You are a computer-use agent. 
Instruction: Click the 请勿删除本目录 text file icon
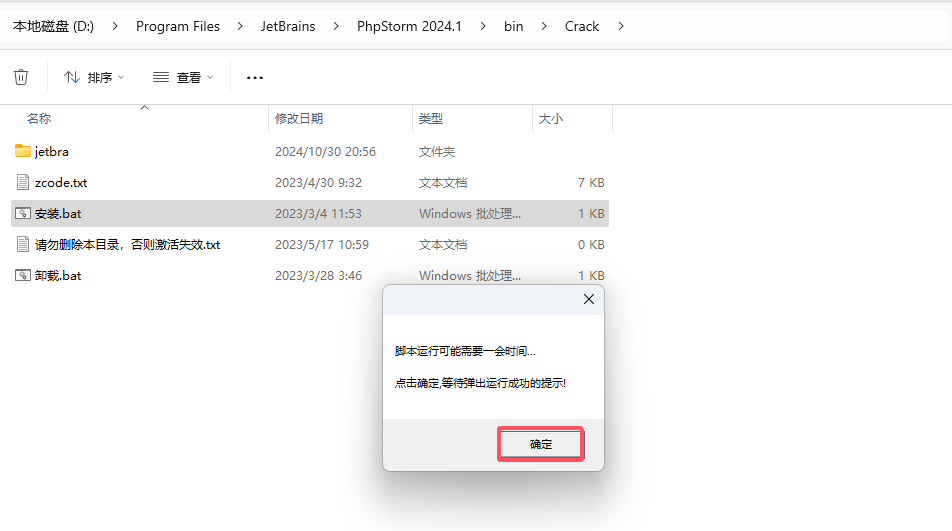(x=22, y=245)
